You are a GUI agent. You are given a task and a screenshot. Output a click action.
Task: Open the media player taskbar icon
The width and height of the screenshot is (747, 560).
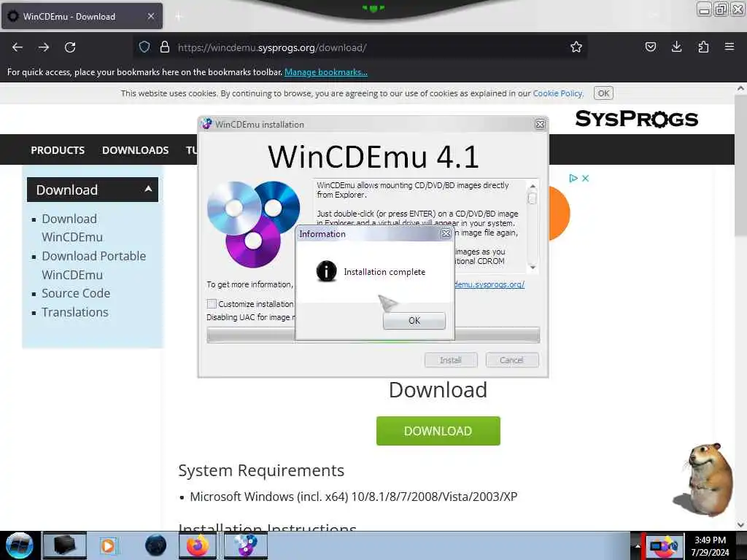[108, 545]
